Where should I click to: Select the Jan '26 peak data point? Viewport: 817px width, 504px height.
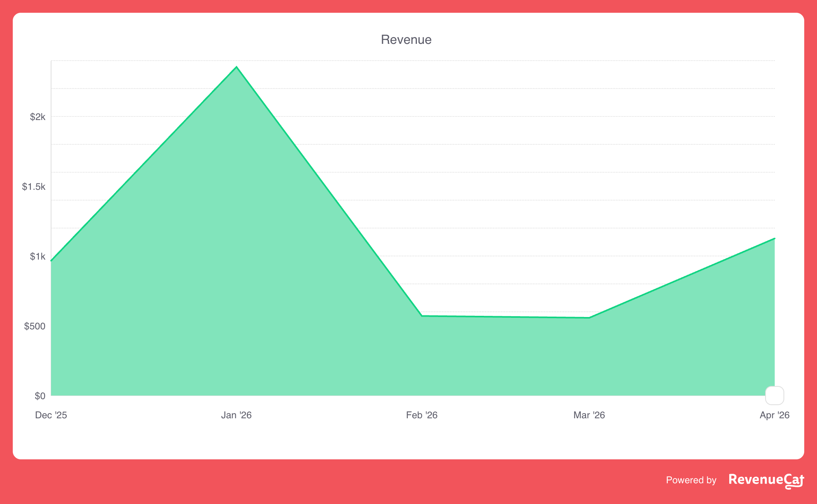point(237,67)
